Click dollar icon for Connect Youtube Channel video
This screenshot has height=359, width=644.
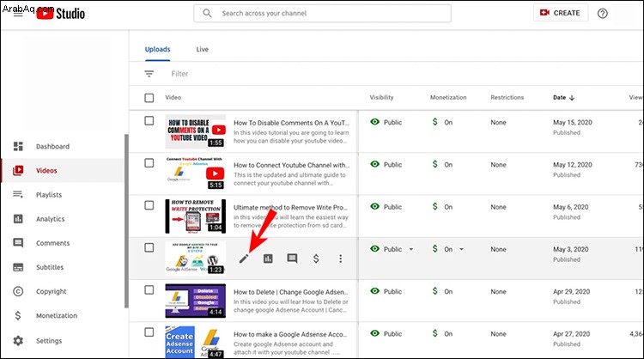(x=435, y=164)
